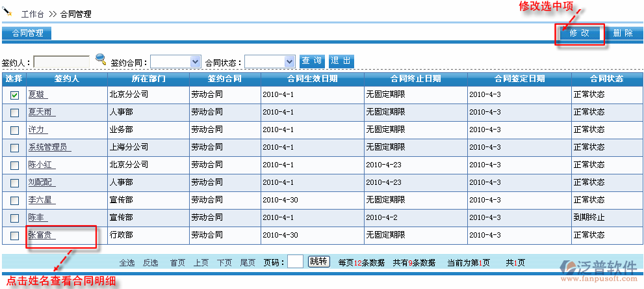
Task: Focus the 页码 page number input
Action: 295,262
